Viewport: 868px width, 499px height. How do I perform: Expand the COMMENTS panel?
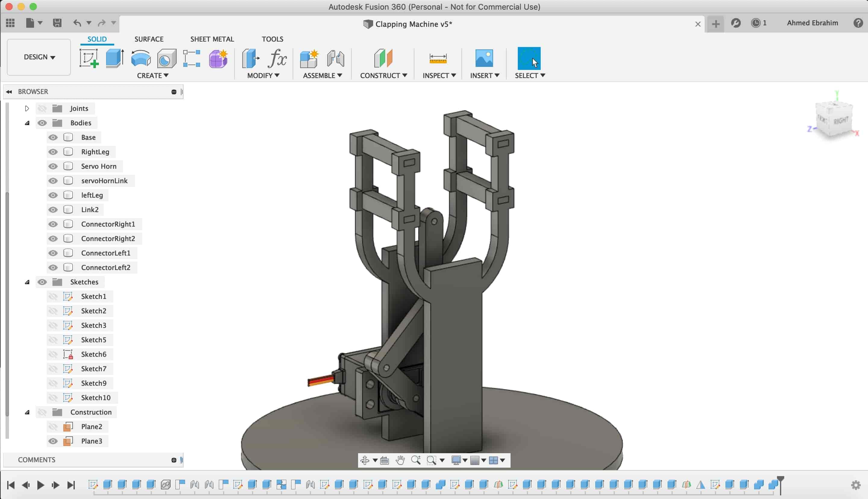(174, 460)
